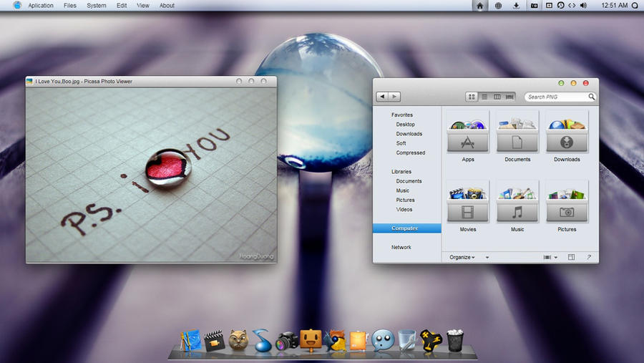Click the blue orb logo in menu bar

tap(17, 5)
